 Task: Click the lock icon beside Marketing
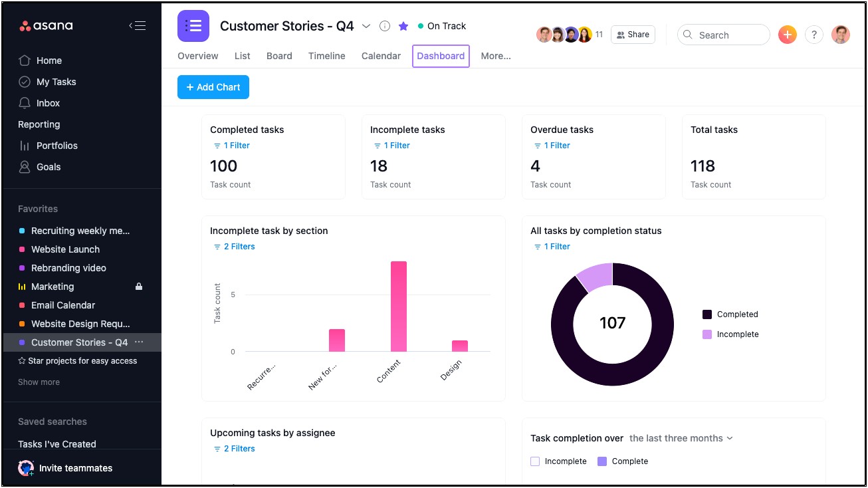pyautogui.click(x=139, y=287)
